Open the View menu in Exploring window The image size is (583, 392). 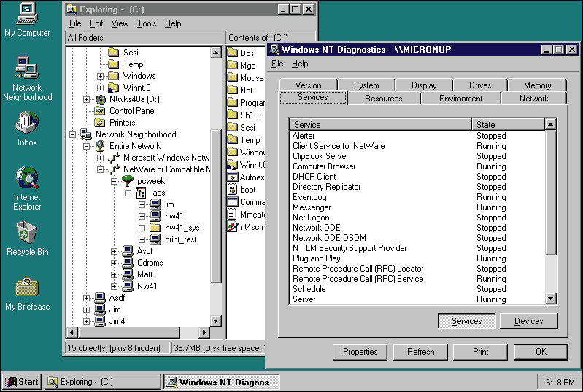pos(120,23)
